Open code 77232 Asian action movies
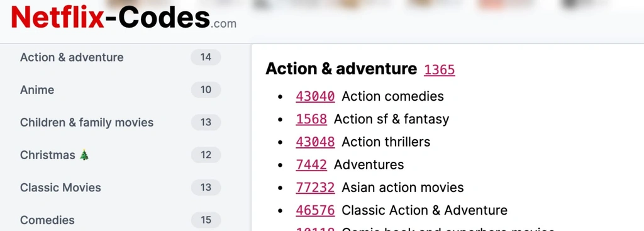The image size is (644, 231). coord(315,188)
